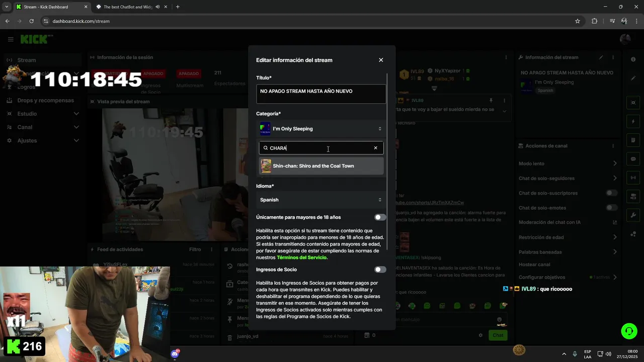Toggle the chat bubble icon in right rail
The height and width of the screenshot is (362, 644).
click(x=633, y=159)
